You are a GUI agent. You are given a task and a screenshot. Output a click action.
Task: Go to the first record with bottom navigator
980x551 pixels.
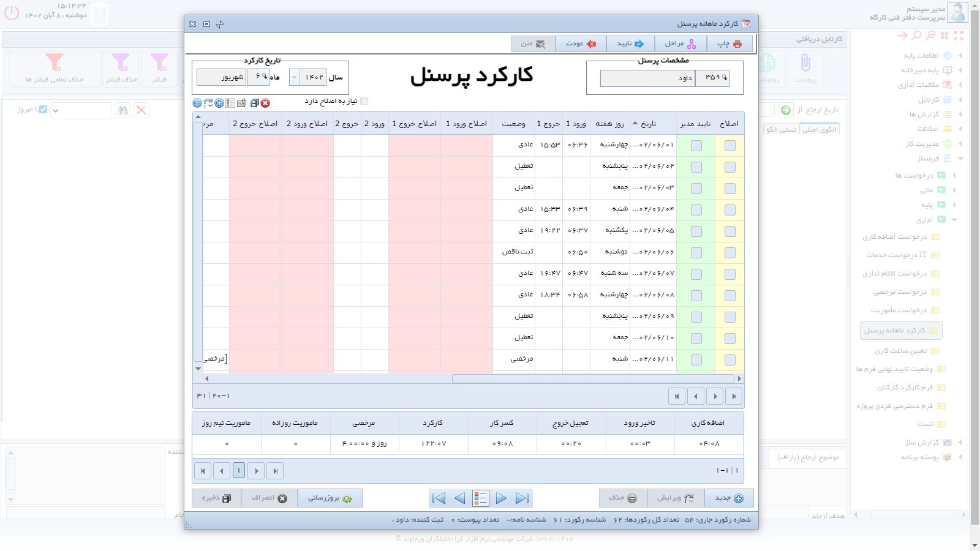coord(439,498)
